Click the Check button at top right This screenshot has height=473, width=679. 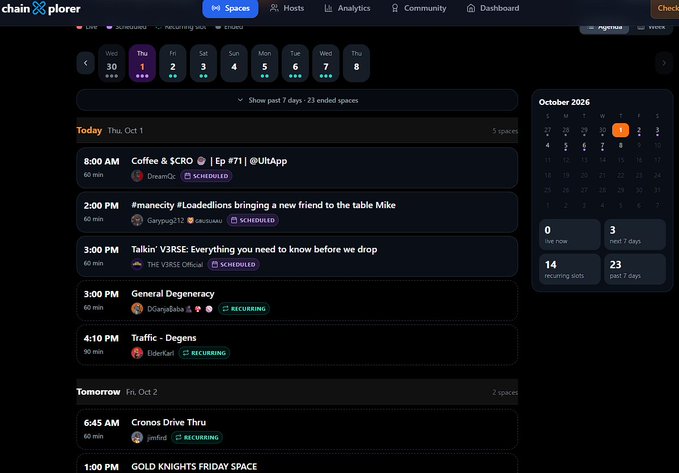[x=665, y=8]
